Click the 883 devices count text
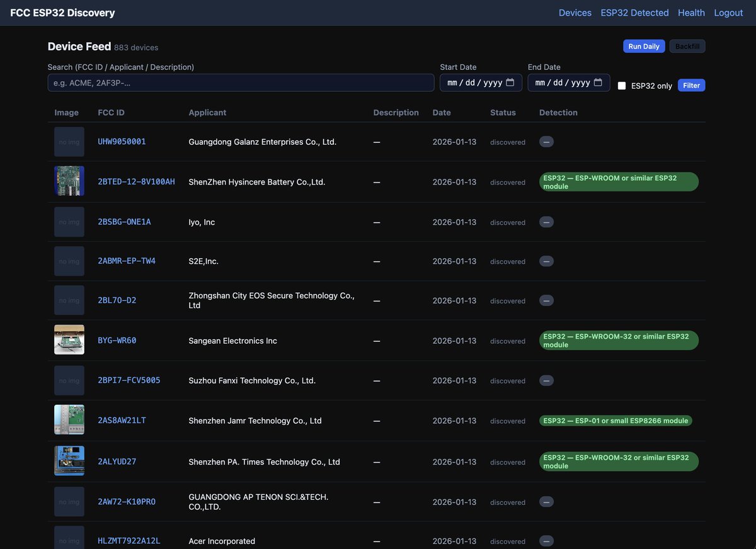Image resolution: width=756 pixels, height=549 pixels. coord(136,47)
